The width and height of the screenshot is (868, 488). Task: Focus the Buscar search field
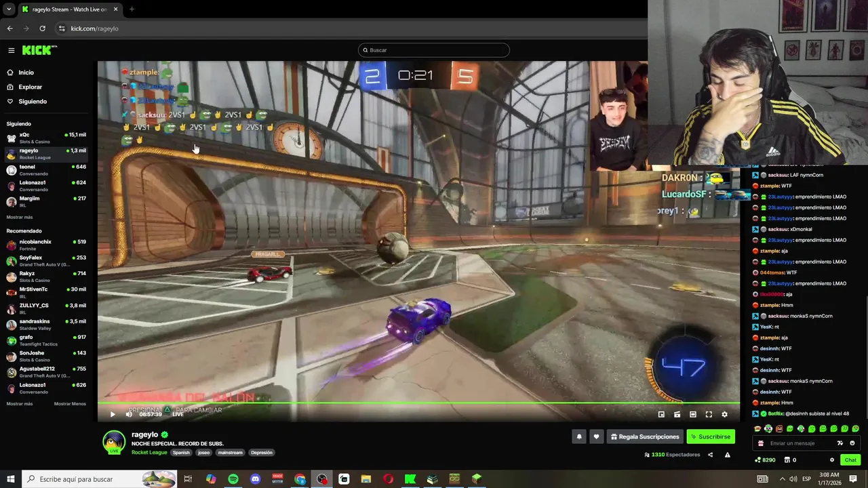(x=433, y=50)
